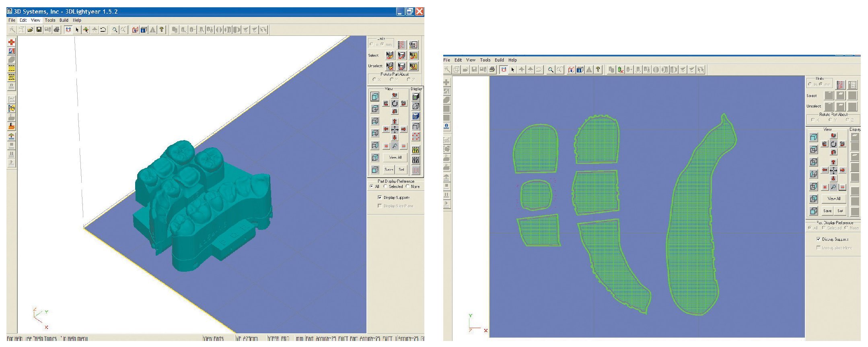Click the printer icon in the support-layout window toolbar

(x=492, y=70)
